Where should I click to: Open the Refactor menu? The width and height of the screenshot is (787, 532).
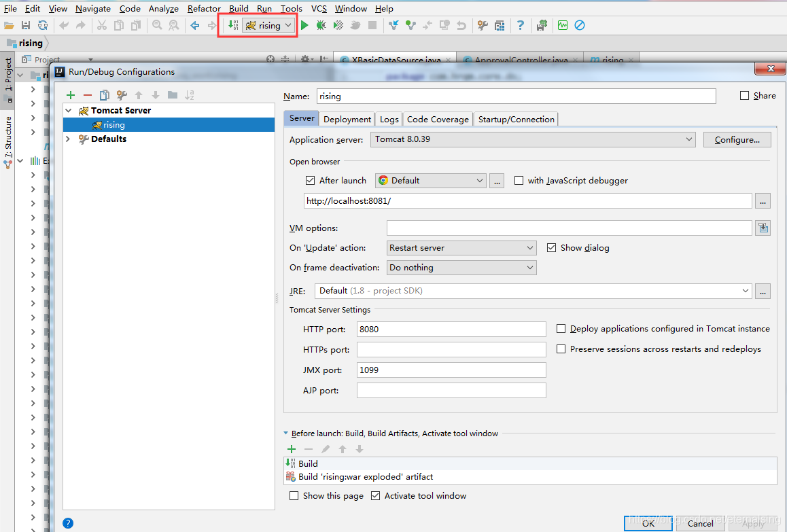tap(204, 9)
